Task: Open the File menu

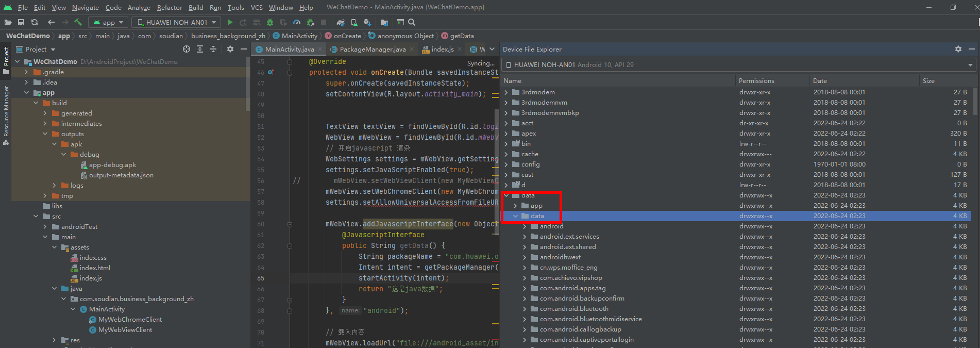Action: 23,7
